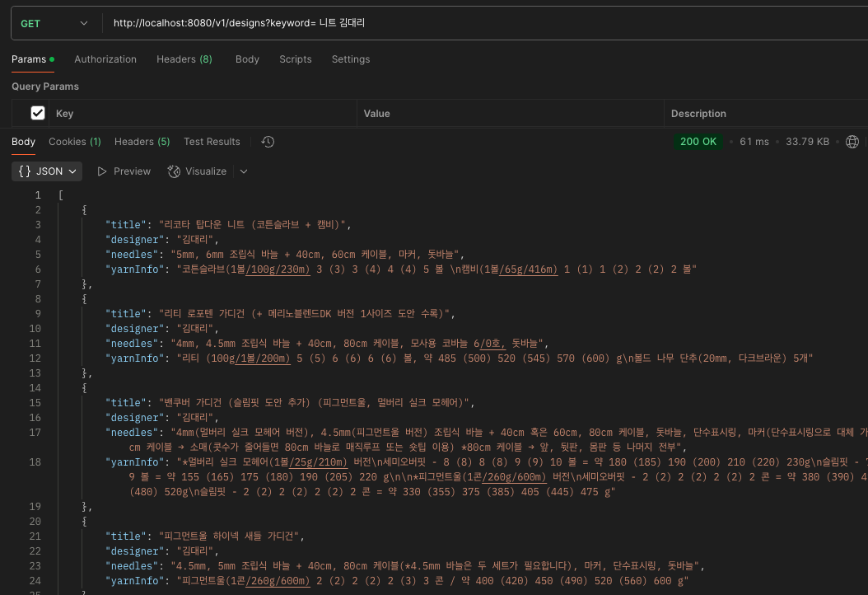Open the request Headers (8) tab
Image resolution: width=868 pixels, height=595 pixels.
184,59
